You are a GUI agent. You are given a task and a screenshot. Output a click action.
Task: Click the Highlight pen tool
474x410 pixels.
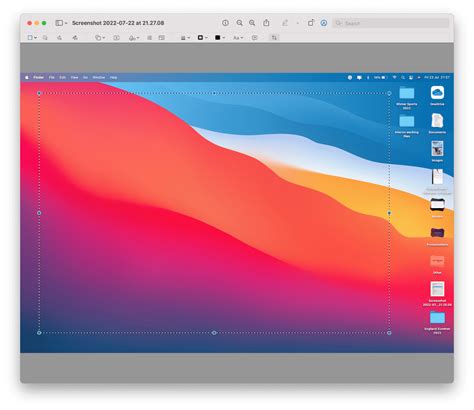[x=285, y=23]
